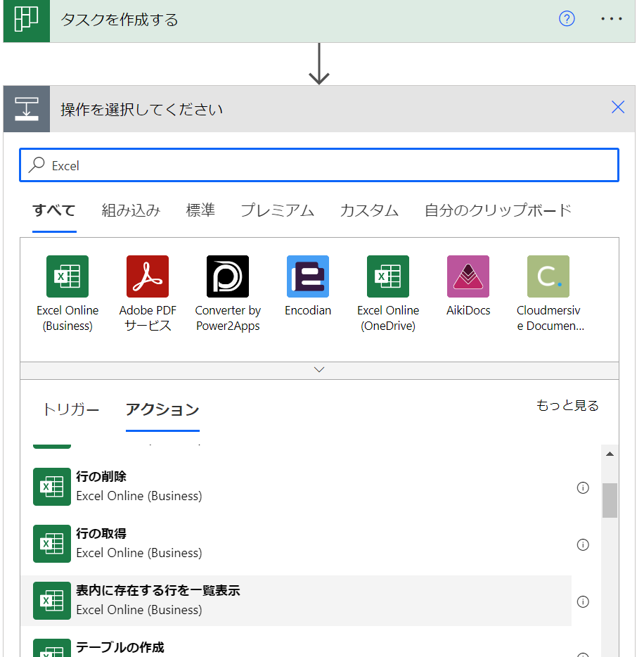Select the 表内に存在する行を一覧表示 action
644x657 pixels.
[297, 601]
